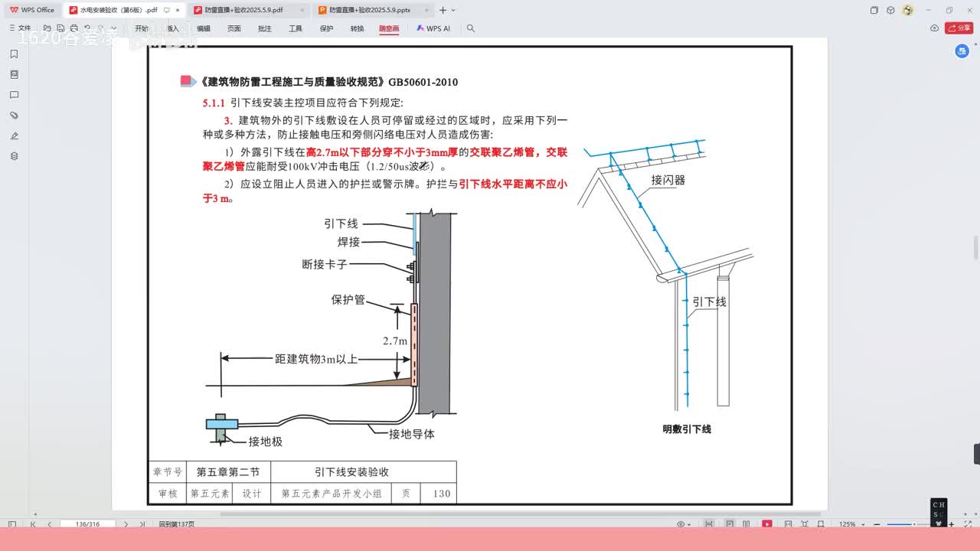Open the 工具 ribbon tab
The width and height of the screenshot is (980, 551).
296,28
